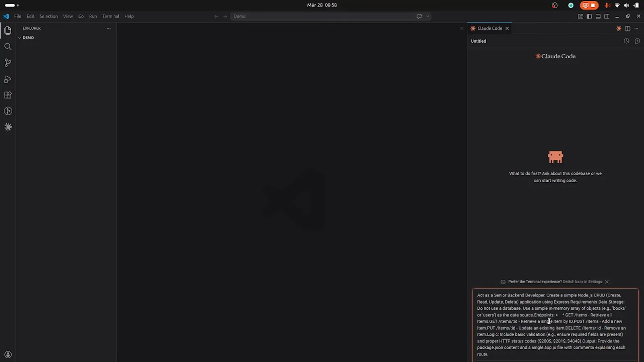This screenshot has width=644, height=362.
Task: Click the Untitled session title
Action: click(478, 41)
